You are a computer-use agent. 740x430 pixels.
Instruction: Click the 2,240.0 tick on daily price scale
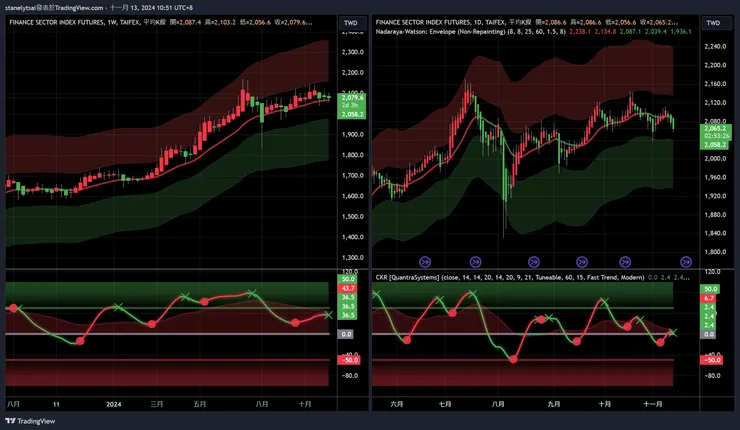(x=715, y=46)
